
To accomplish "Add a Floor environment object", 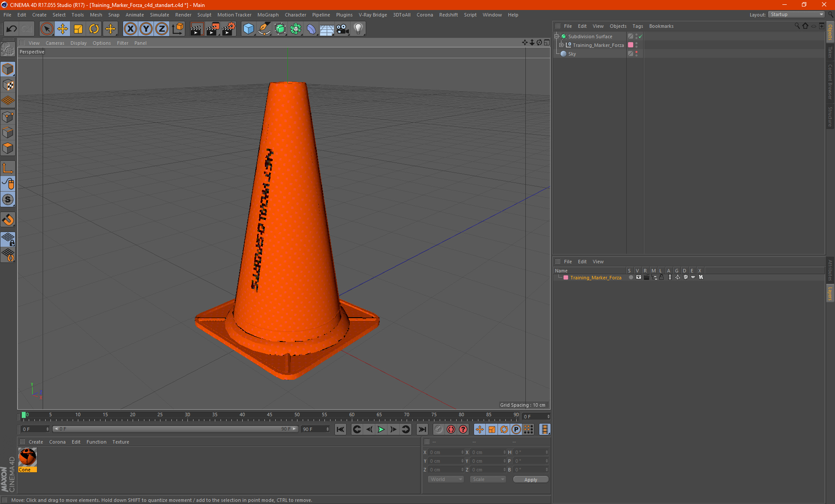I will [x=327, y=29].
